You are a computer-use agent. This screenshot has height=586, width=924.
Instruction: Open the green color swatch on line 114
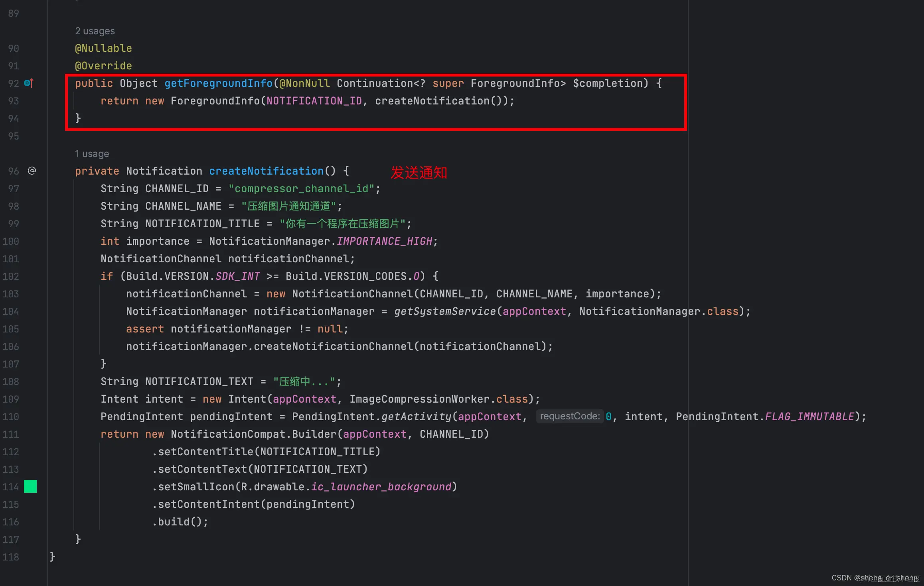[x=30, y=486]
